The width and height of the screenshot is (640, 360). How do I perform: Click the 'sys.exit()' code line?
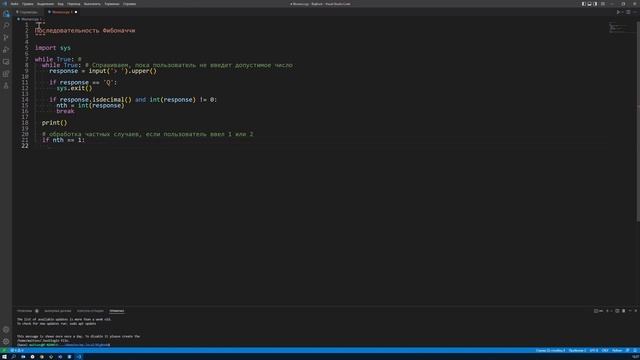(74, 88)
